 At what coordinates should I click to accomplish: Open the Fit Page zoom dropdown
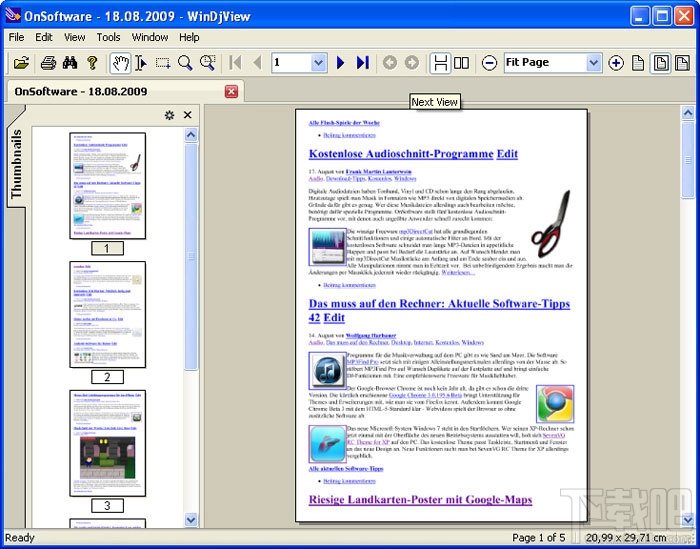click(x=593, y=62)
